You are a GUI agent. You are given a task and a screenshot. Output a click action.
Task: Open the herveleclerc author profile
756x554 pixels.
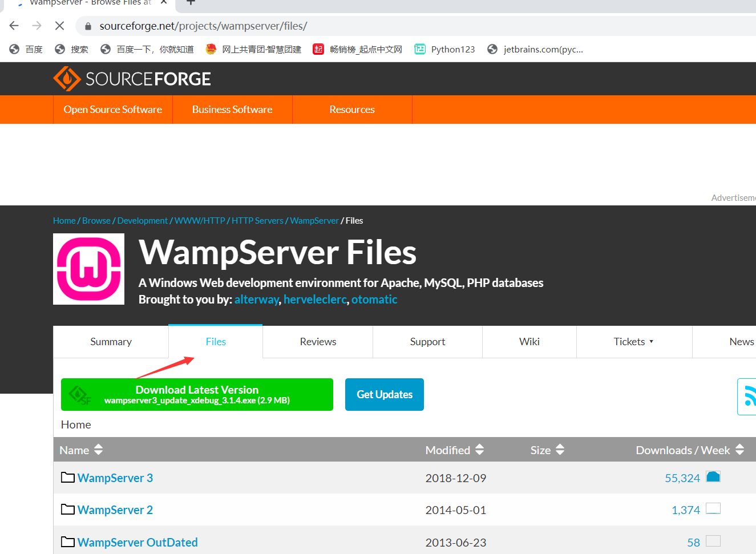tap(315, 300)
